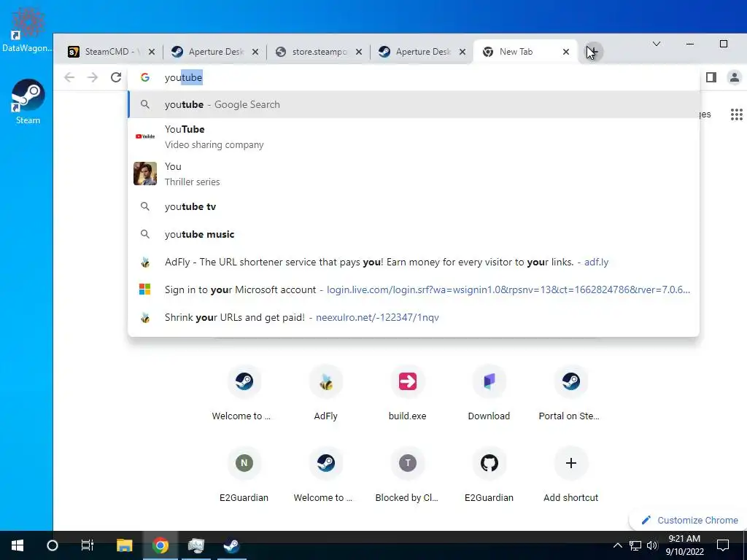Click the Customize Chrome button

click(689, 520)
